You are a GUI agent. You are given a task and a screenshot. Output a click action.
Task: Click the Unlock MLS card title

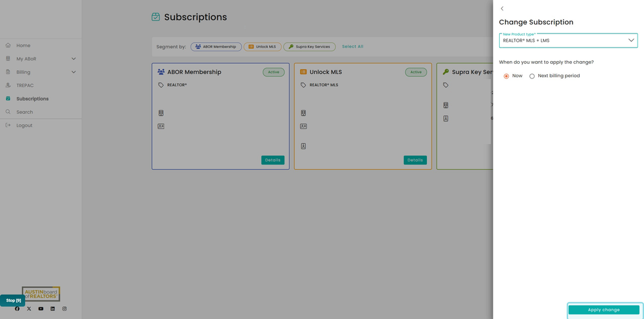(326, 72)
